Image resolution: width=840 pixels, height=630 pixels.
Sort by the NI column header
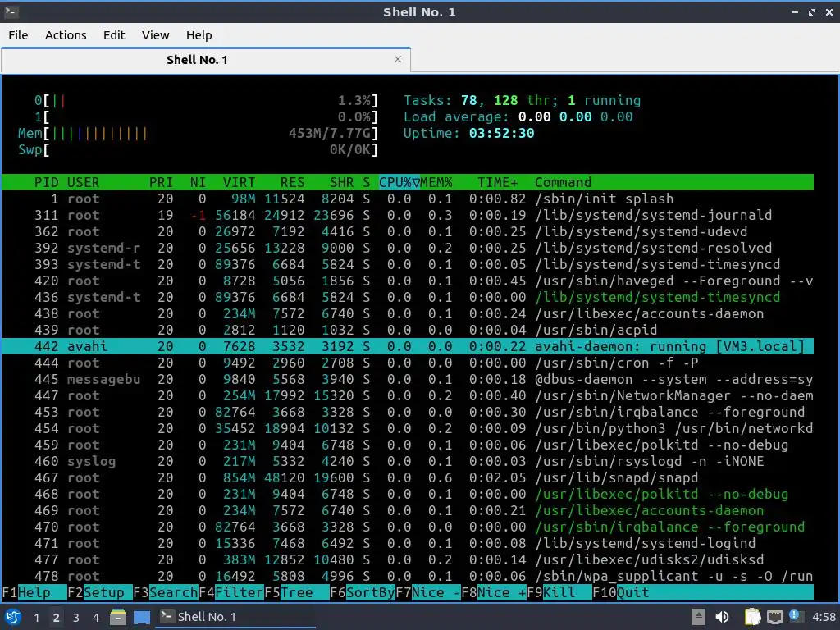(199, 182)
